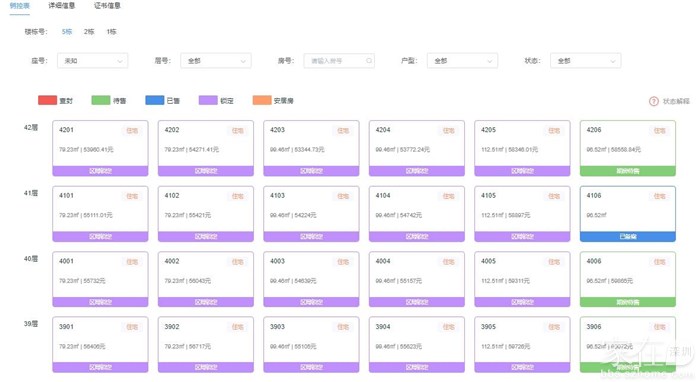
Task: Click the purple status bar of unit 4201
Action: [x=100, y=171]
